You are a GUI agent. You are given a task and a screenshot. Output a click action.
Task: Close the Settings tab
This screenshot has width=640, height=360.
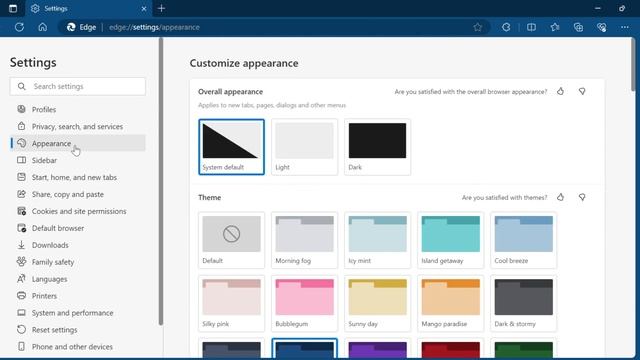tap(144, 9)
